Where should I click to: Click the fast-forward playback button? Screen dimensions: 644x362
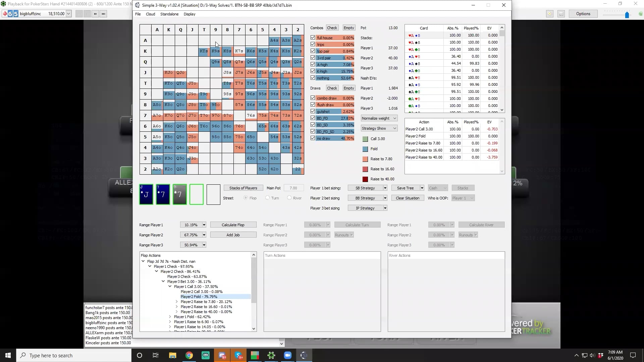[x=95, y=14]
